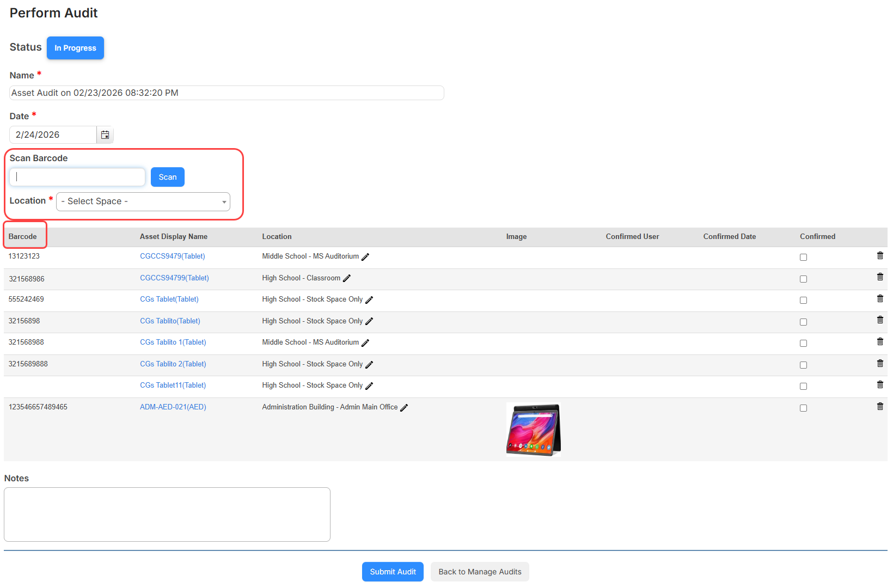Screen dimensions: 893x588
Task: Open the Date calendar picker icon
Action: (105, 134)
